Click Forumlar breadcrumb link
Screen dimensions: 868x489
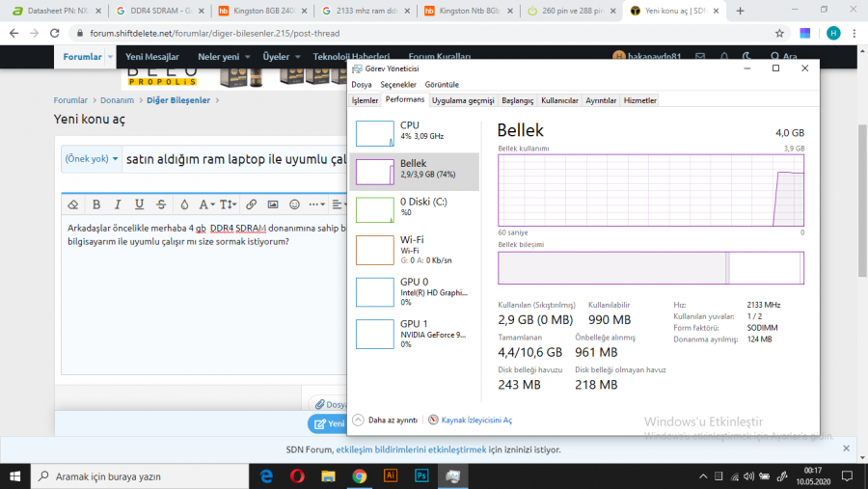coord(70,100)
